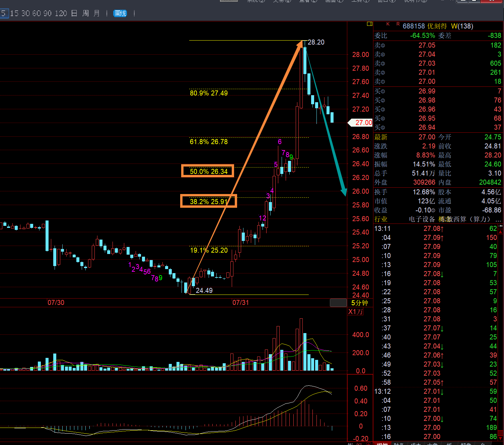Switch chart to 60-minute period
Viewport: 504px width, 445px height.
pyautogui.click(x=37, y=13)
